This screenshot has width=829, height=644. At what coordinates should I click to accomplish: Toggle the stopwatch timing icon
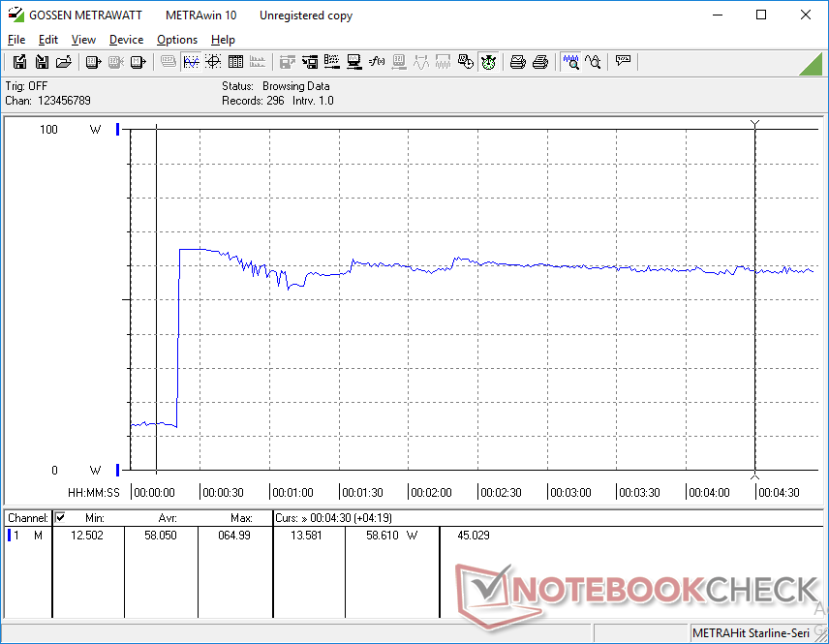pyautogui.click(x=488, y=62)
